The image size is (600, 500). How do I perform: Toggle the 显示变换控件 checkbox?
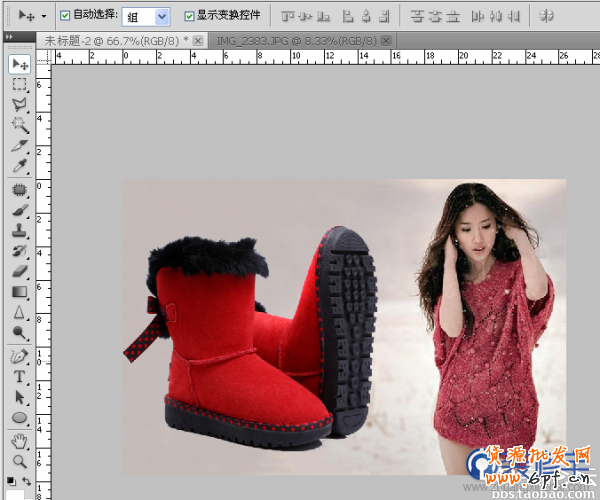click(190, 16)
